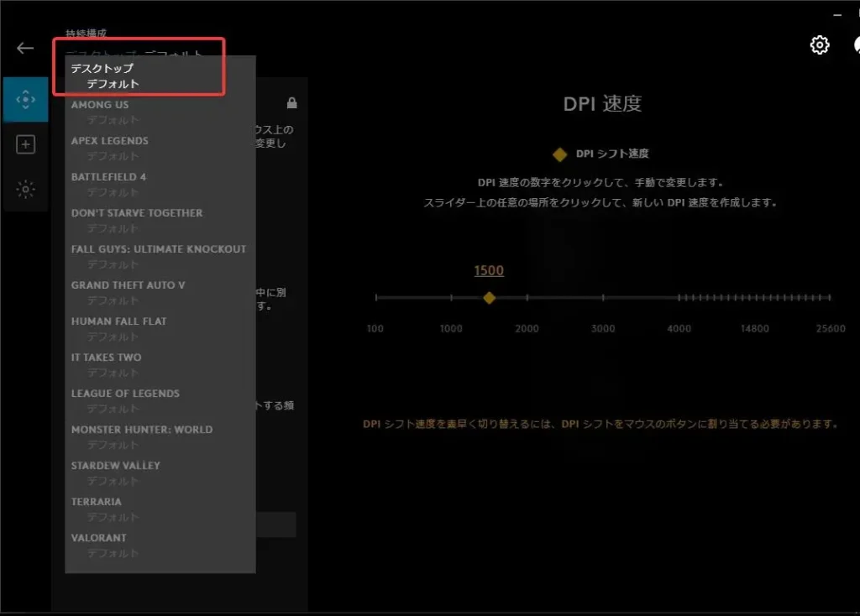Click the 1000 label under the slider
This screenshot has width=860, height=616.
451,329
